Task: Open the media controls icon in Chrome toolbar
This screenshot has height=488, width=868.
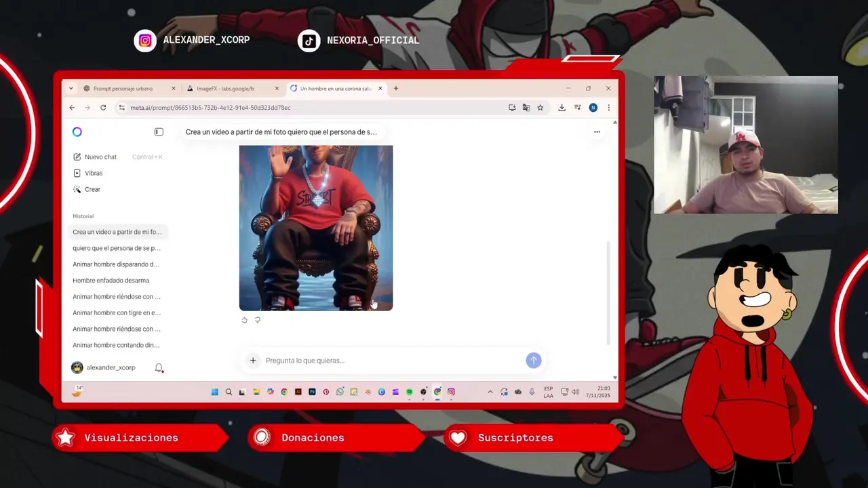Action: tap(578, 108)
